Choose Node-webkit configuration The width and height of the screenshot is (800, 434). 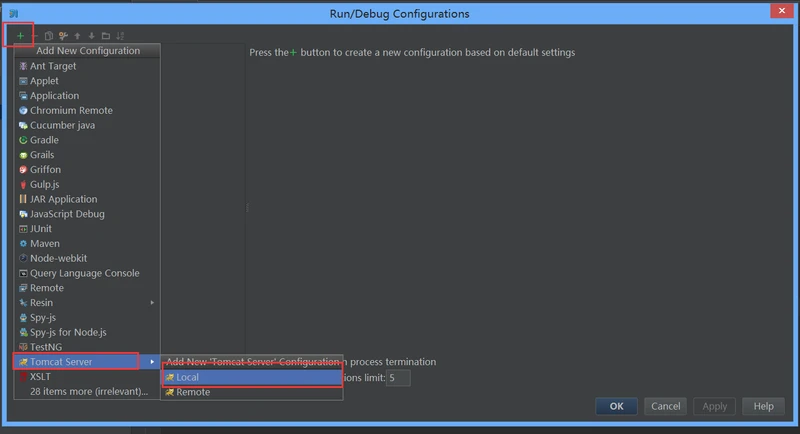point(87,258)
